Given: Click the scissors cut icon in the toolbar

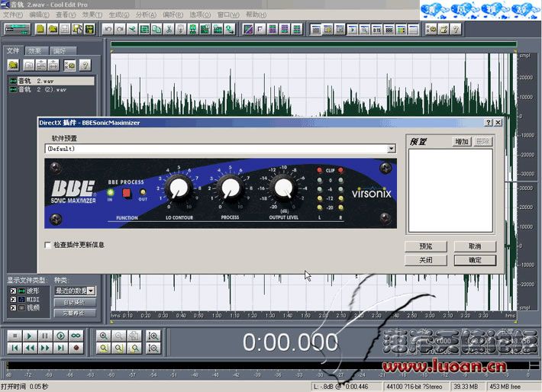Looking at the screenshot, I should tap(169, 29).
